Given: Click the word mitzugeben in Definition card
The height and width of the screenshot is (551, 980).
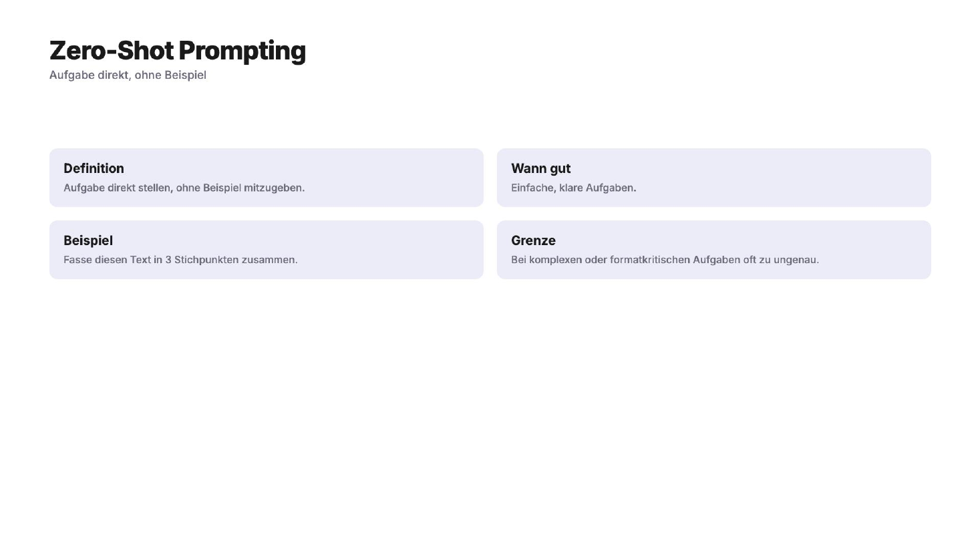Looking at the screenshot, I should click(274, 188).
